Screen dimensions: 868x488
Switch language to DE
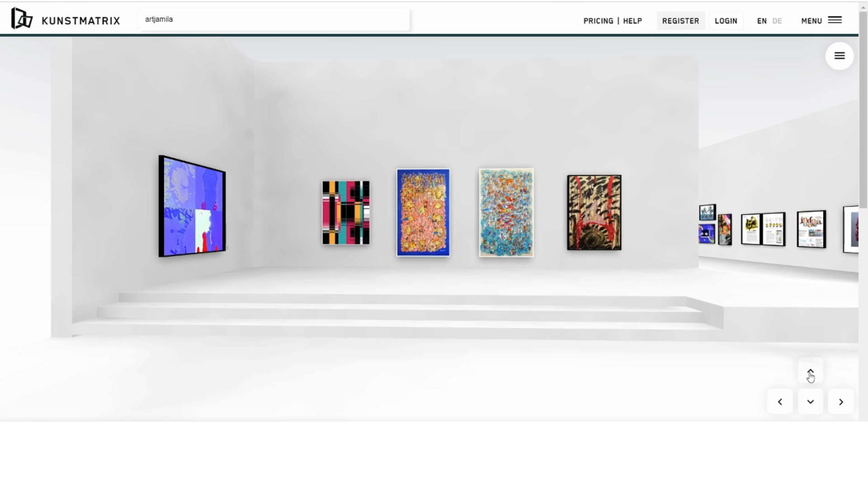click(x=777, y=21)
